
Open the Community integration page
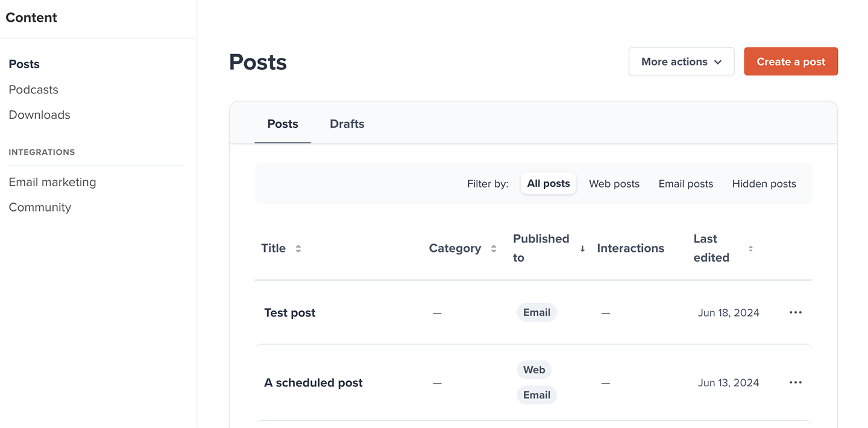pos(40,207)
